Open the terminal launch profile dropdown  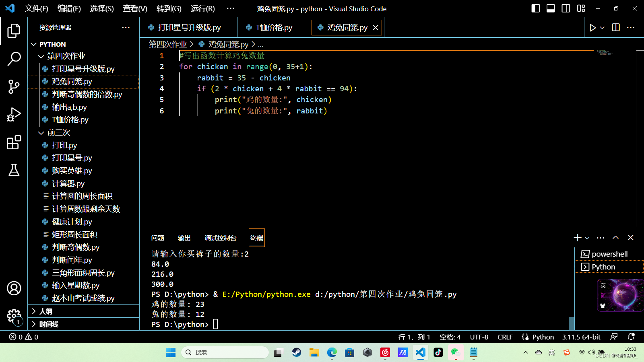587,238
